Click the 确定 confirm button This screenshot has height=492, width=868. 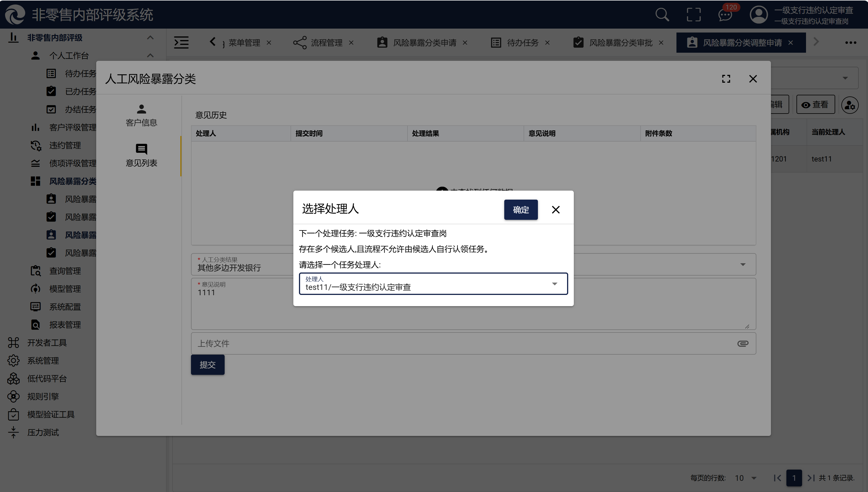coord(521,210)
